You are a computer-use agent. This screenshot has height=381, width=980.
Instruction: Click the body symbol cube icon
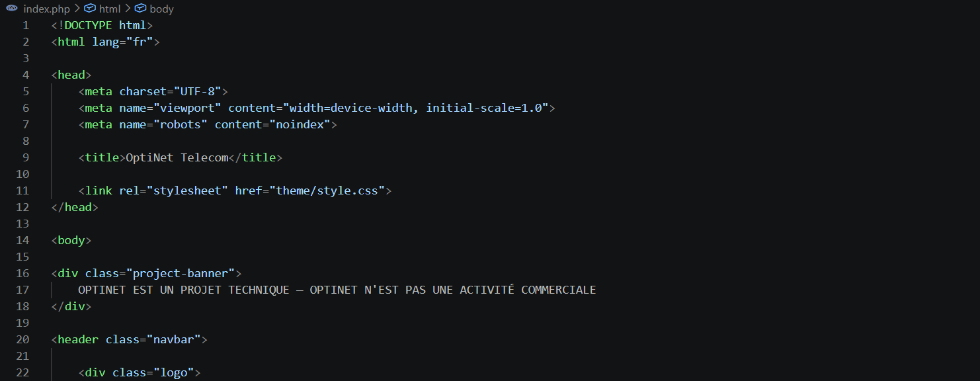140,9
